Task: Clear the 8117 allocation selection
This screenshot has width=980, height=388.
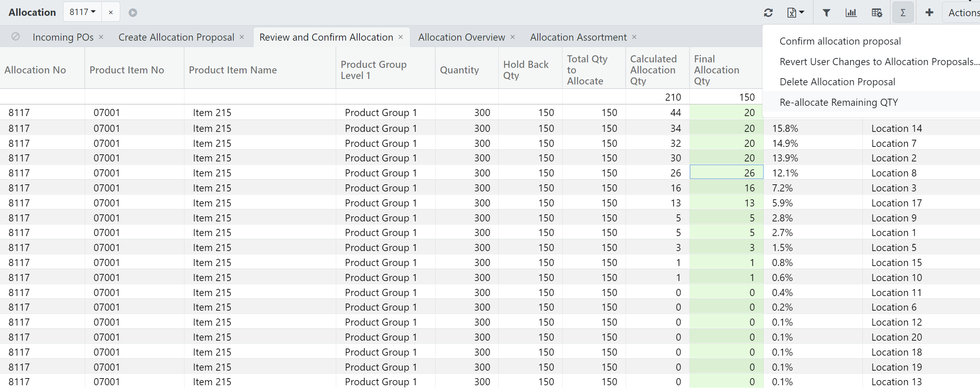Action: (x=111, y=13)
